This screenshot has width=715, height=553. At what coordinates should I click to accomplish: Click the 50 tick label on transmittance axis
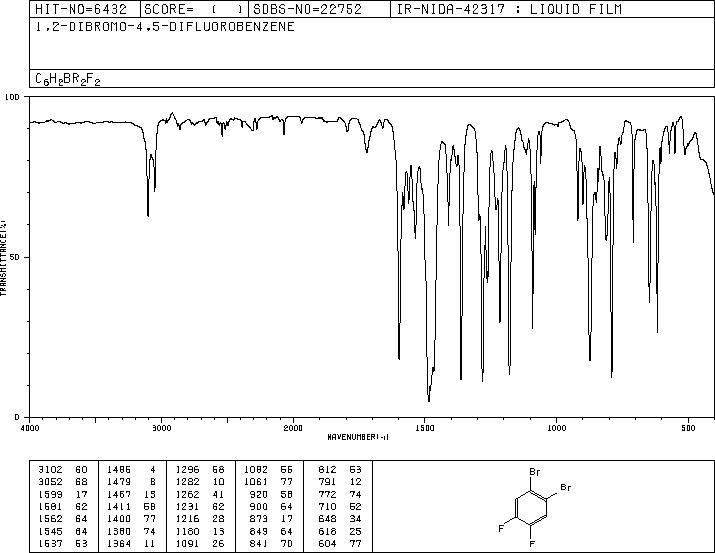15,257
